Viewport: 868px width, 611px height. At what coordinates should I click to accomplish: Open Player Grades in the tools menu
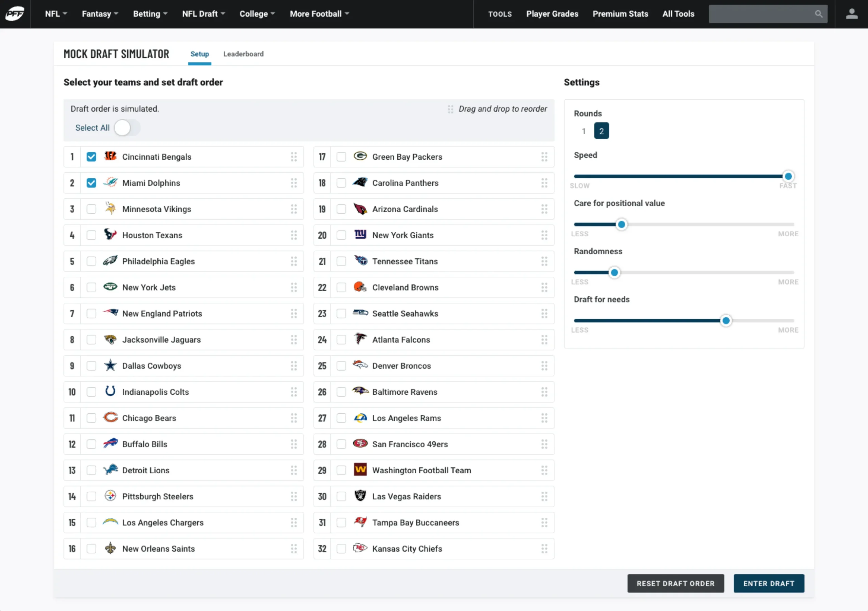click(552, 14)
